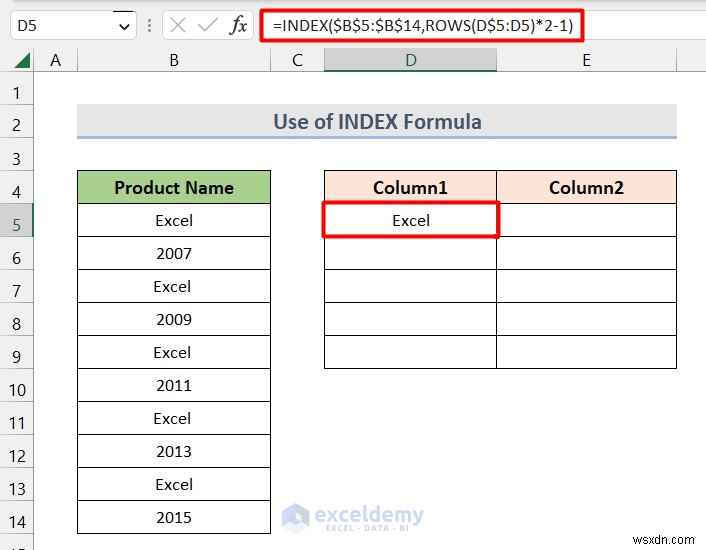Open the Name Box dropdown arrow

pos(124,26)
